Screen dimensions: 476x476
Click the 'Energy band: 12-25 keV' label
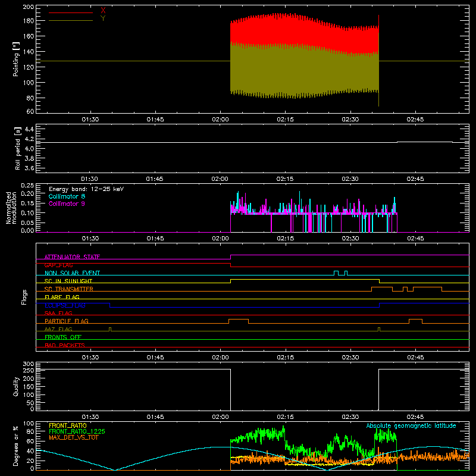coord(86,189)
